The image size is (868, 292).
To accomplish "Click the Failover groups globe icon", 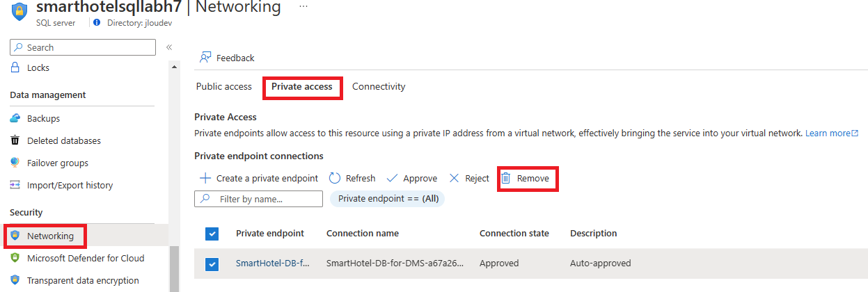I will [15, 163].
